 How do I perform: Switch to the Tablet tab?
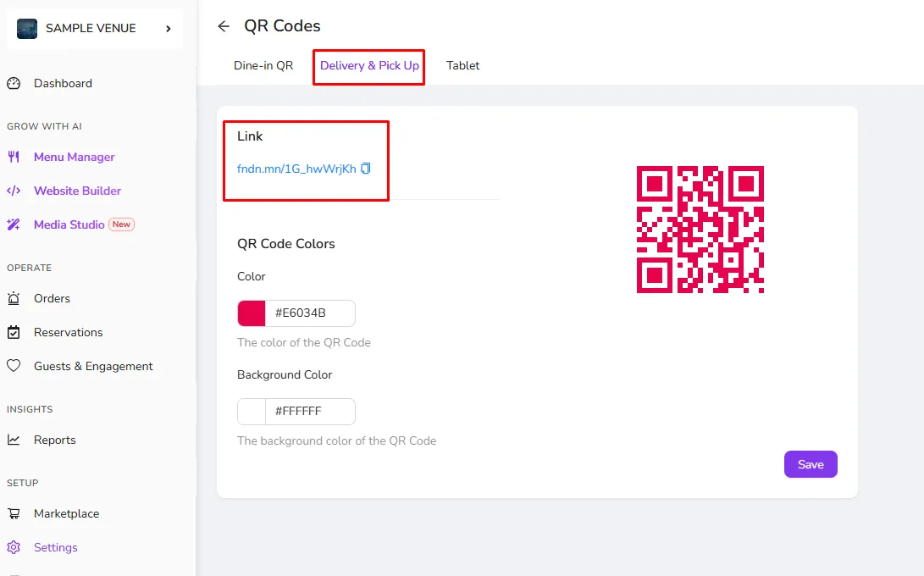(462, 65)
